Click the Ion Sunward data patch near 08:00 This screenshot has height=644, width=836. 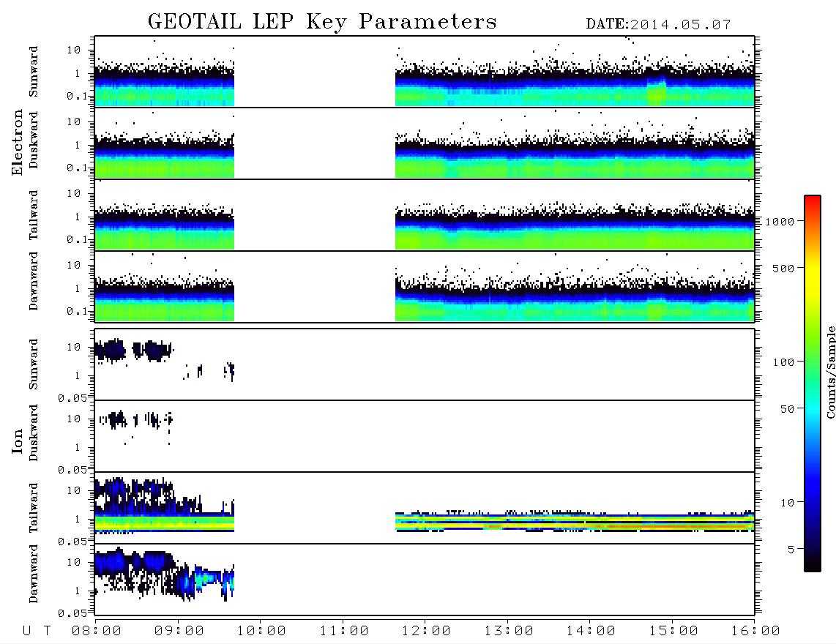(110, 351)
